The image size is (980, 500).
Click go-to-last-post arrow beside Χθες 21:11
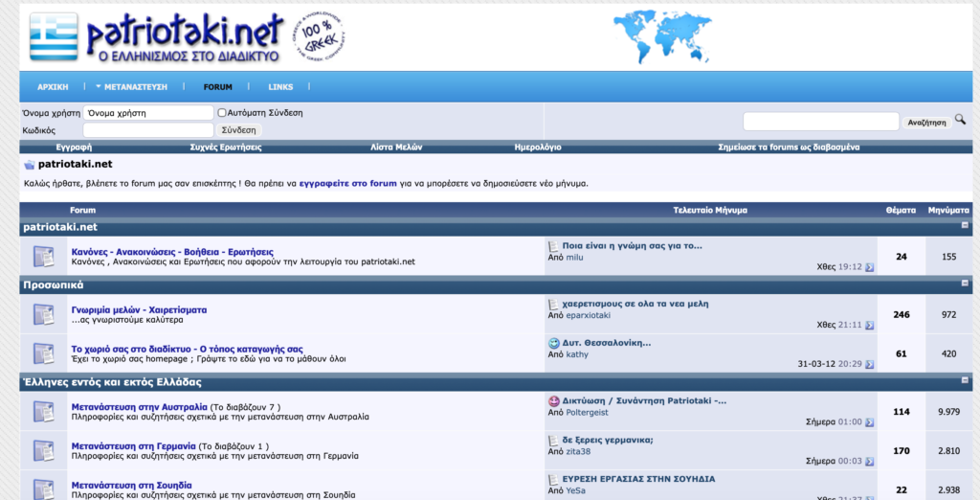[870, 326]
